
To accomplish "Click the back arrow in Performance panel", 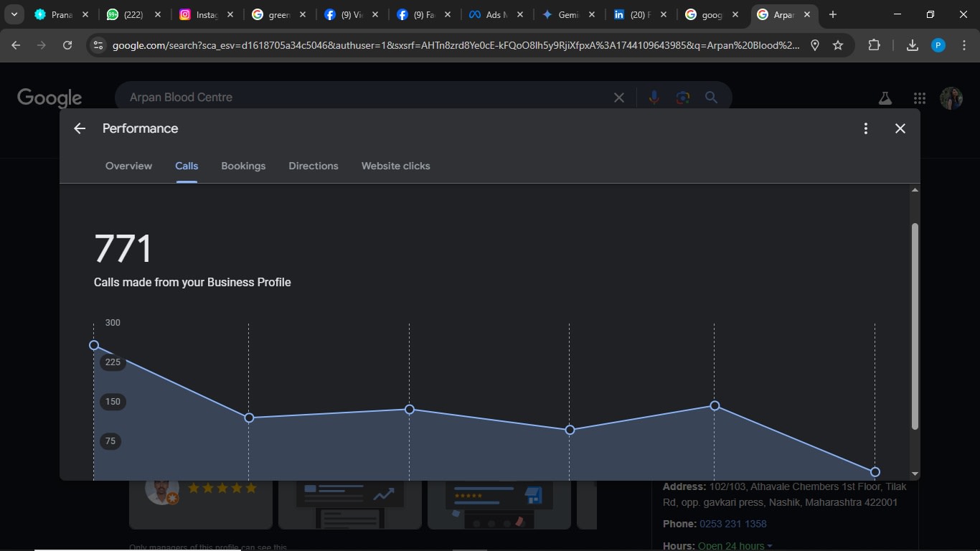I will 80,128.
